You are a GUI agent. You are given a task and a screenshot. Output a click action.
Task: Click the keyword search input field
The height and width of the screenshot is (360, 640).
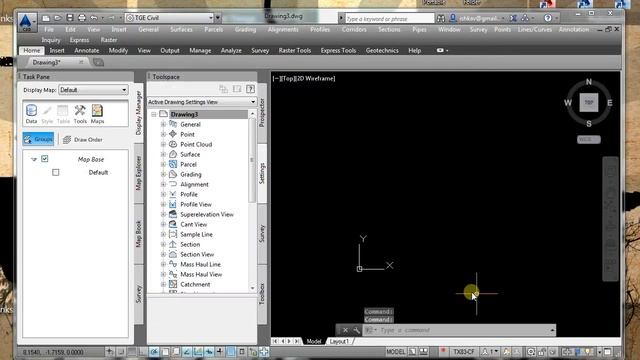389,18
